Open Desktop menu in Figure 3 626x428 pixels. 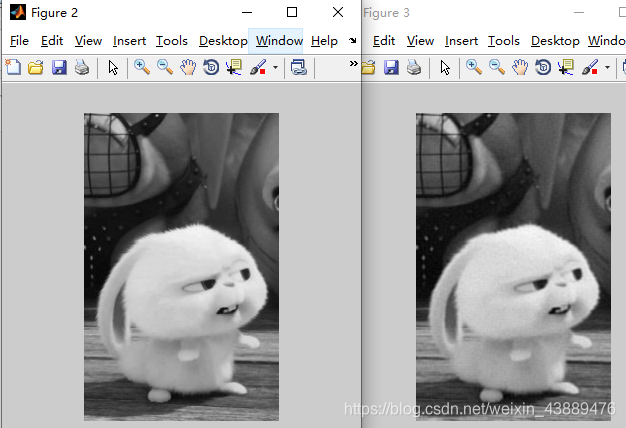point(555,41)
